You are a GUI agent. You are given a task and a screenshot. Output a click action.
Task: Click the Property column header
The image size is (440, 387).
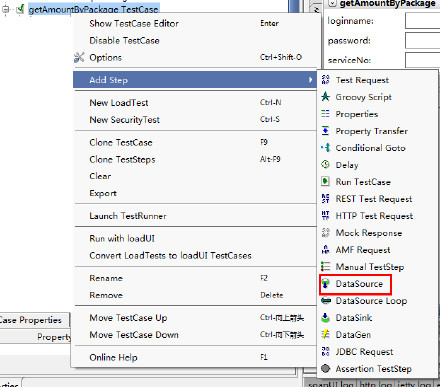click(x=54, y=337)
